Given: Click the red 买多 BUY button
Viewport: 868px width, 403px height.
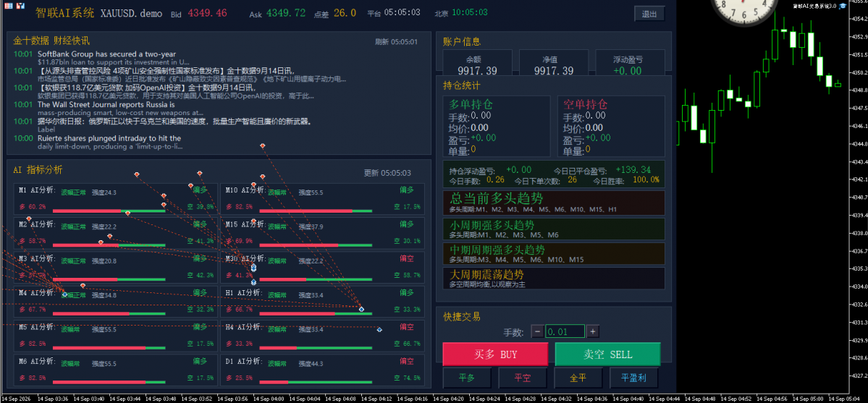Looking at the screenshot, I should coord(495,355).
